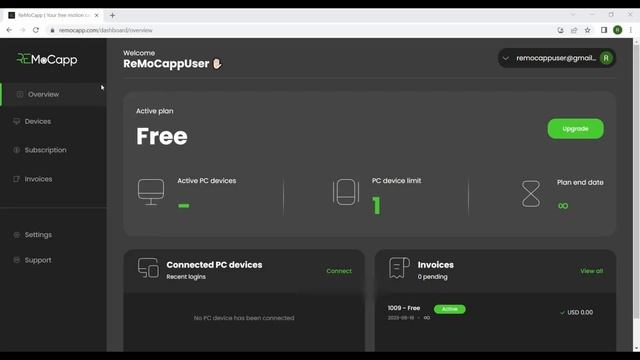The image size is (640, 360).
Task: Click the address bar URL
Action: (105, 30)
